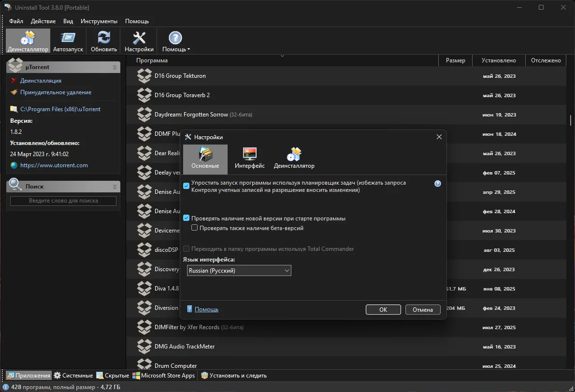Enable checking for beta versions

[x=195, y=228]
